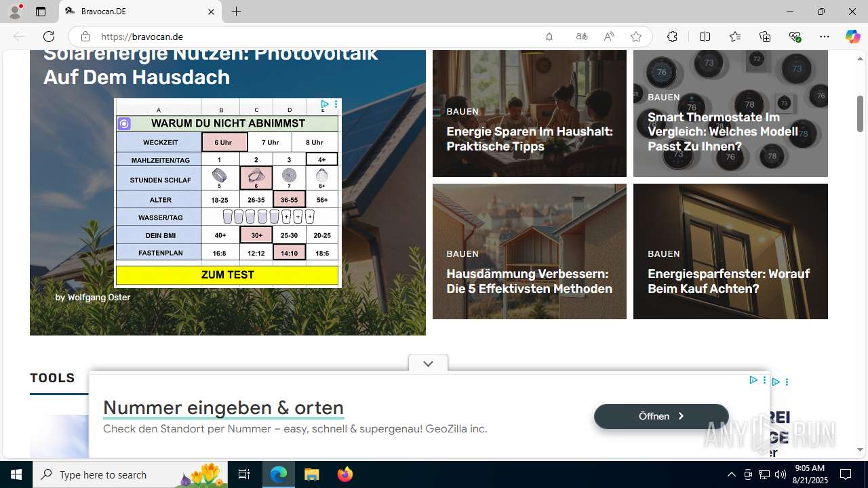Collapse bottom ad with chevron
The height and width of the screenshot is (488, 868).
tap(428, 363)
